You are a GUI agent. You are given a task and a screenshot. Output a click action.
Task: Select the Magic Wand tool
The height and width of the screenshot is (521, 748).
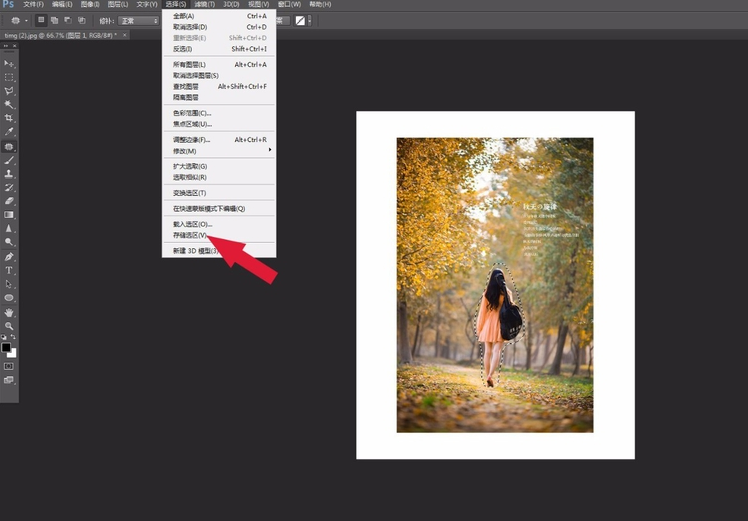pos(9,104)
